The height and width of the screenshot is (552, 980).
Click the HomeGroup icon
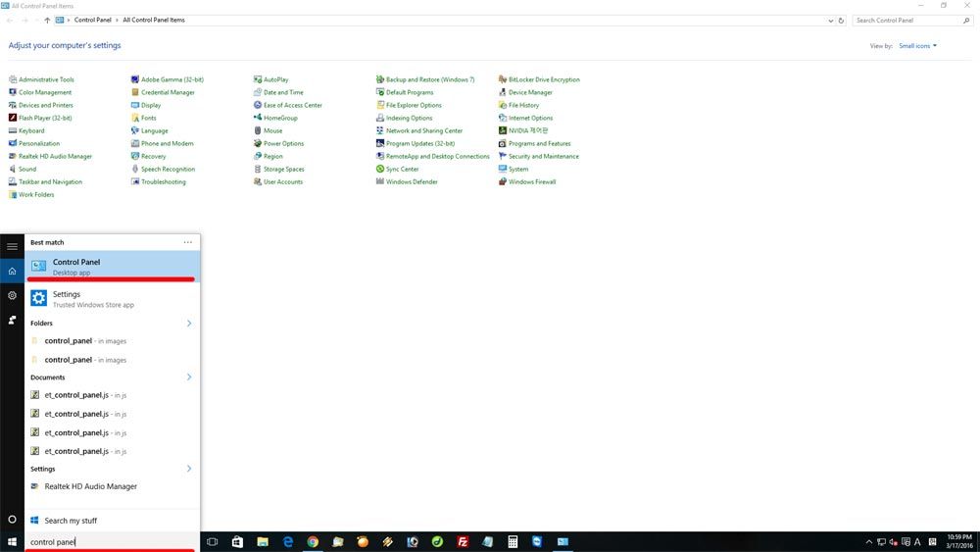click(258, 118)
